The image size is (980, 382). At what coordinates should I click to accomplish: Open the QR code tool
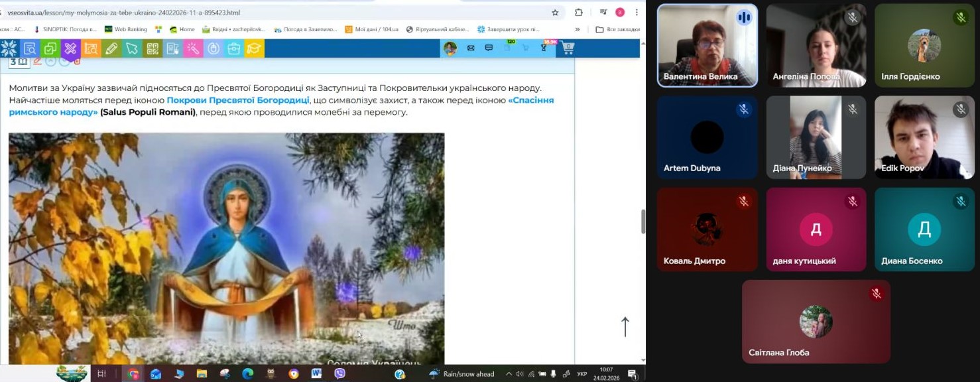pos(153,48)
